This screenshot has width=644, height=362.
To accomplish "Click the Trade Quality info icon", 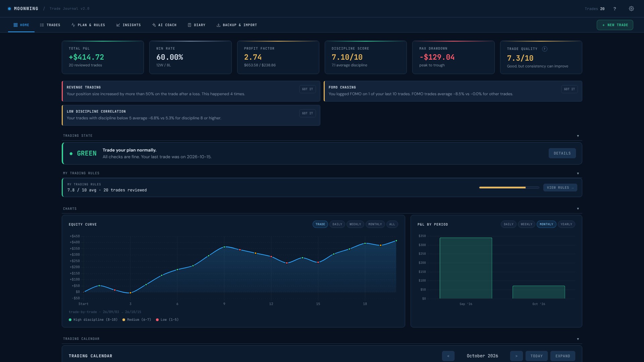I will (x=545, y=49).
